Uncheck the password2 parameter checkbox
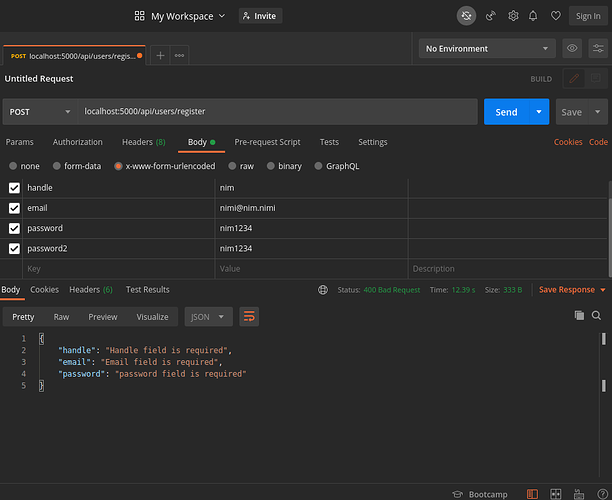 [x=14, y=249]
